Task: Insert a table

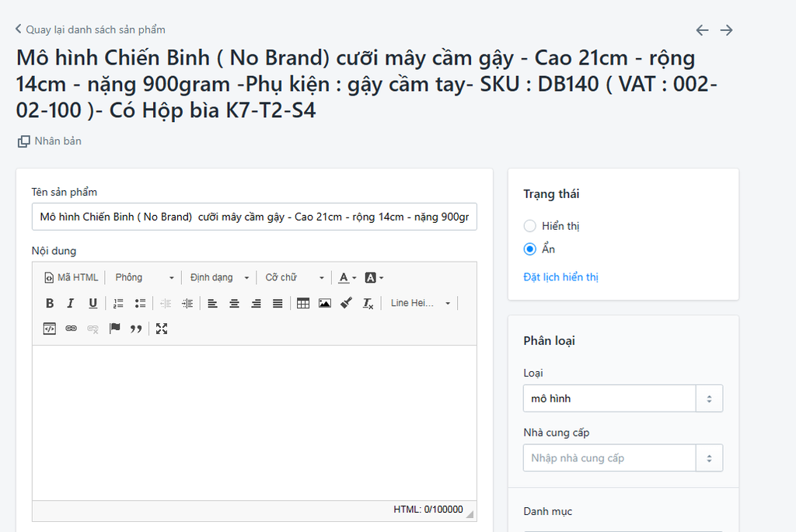Action: [303, 303]
